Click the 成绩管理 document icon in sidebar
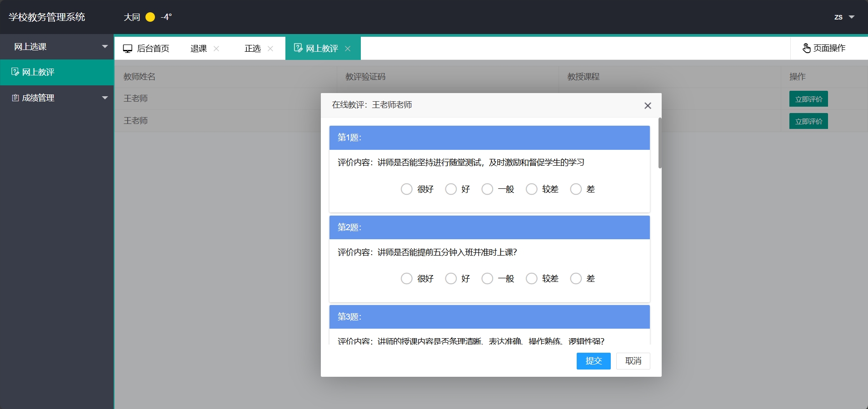The image size is (868, 409). point(15,98)
